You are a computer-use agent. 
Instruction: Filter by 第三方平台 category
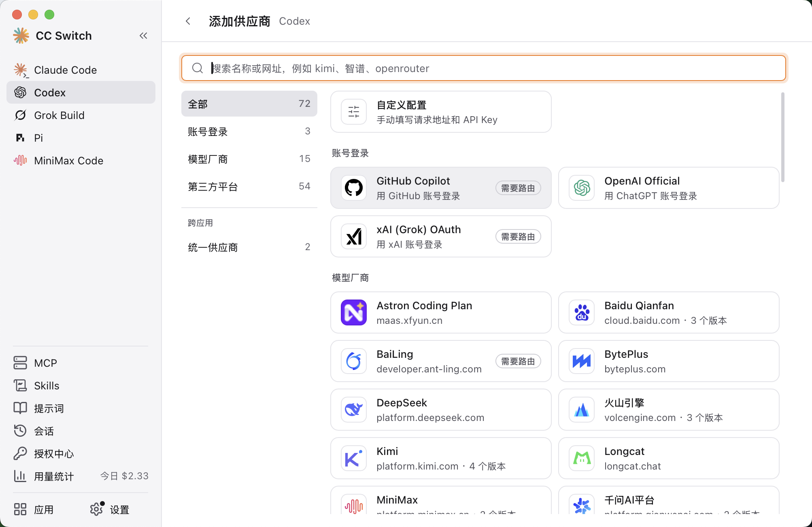click(x=249, y=186)
